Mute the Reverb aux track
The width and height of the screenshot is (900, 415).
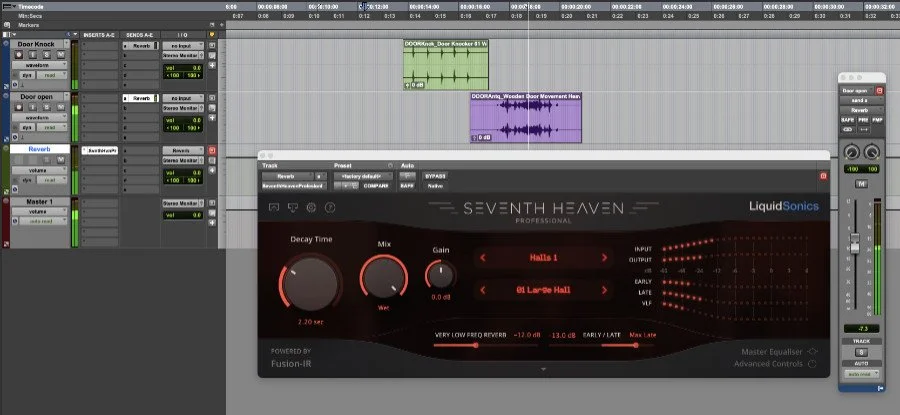coord(60,160)
